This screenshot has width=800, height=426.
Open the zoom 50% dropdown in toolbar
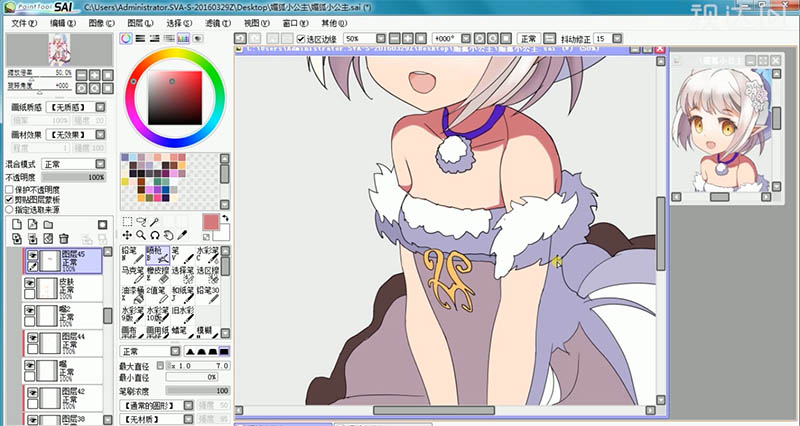[x=381, y=39]
